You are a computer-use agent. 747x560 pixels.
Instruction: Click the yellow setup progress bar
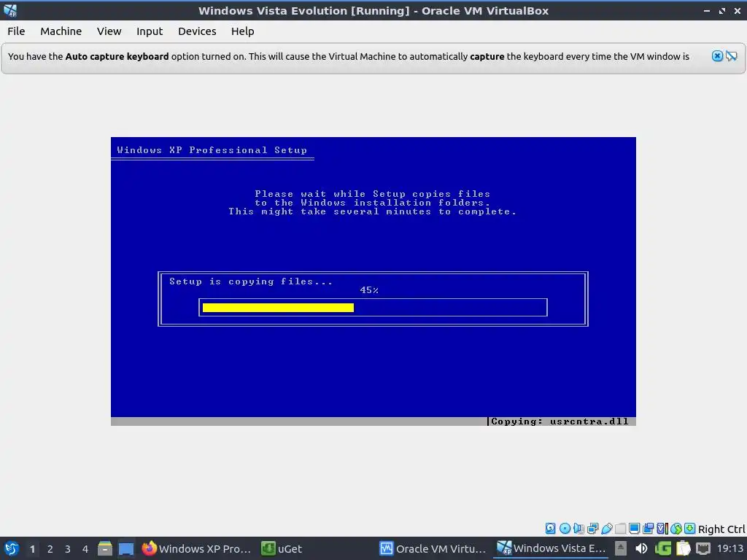click(278, 308)
